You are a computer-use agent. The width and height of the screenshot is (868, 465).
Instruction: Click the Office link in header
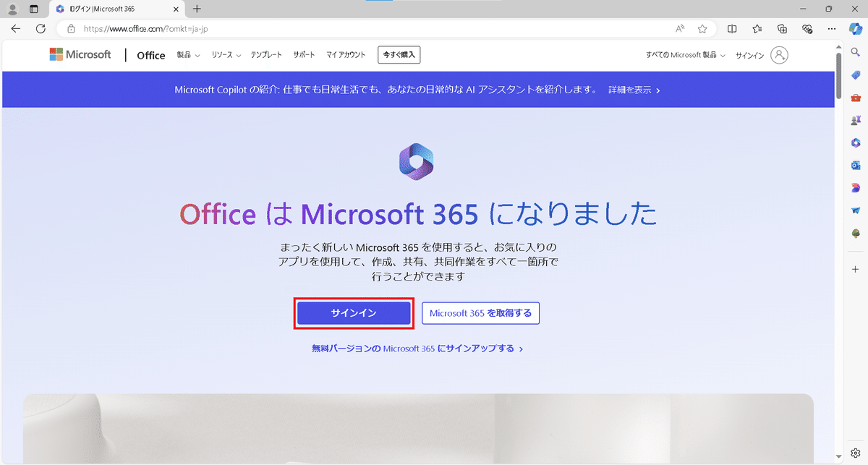tap(151, 56)
